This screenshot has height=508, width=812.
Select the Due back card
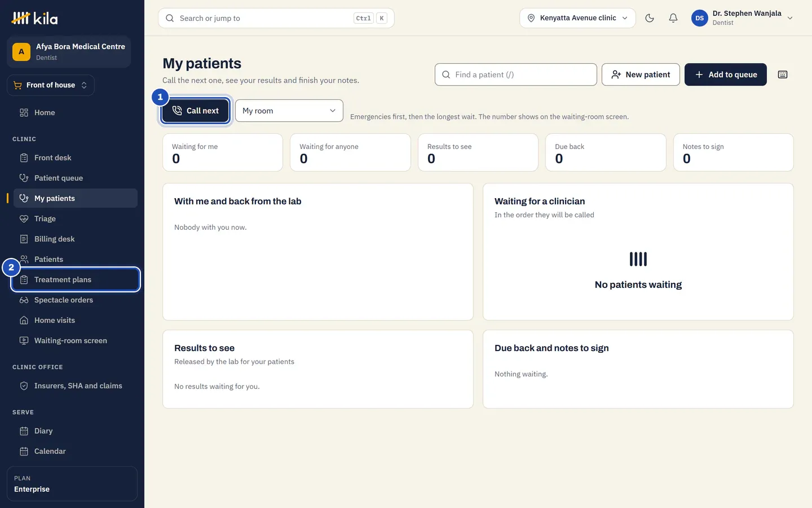pyautogui.click(x=606, y=152)
